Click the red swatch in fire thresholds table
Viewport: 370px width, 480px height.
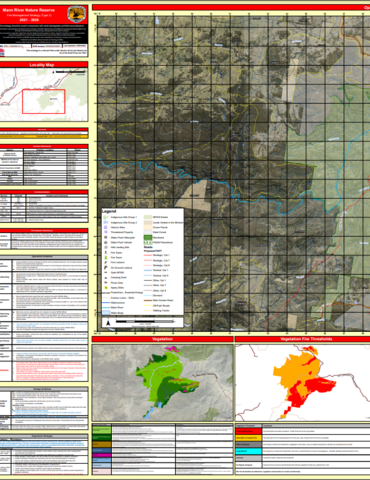pyautogui.click(x=248, y=431)
